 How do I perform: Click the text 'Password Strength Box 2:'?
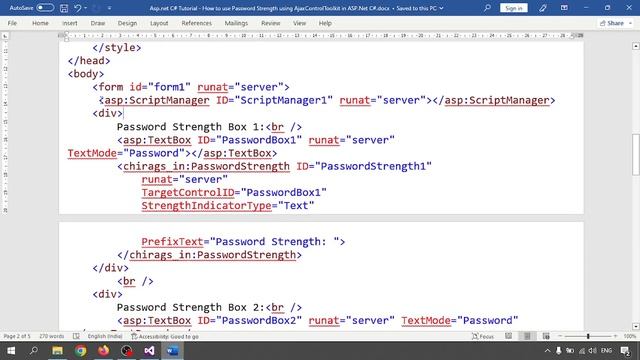coord(191,307)
